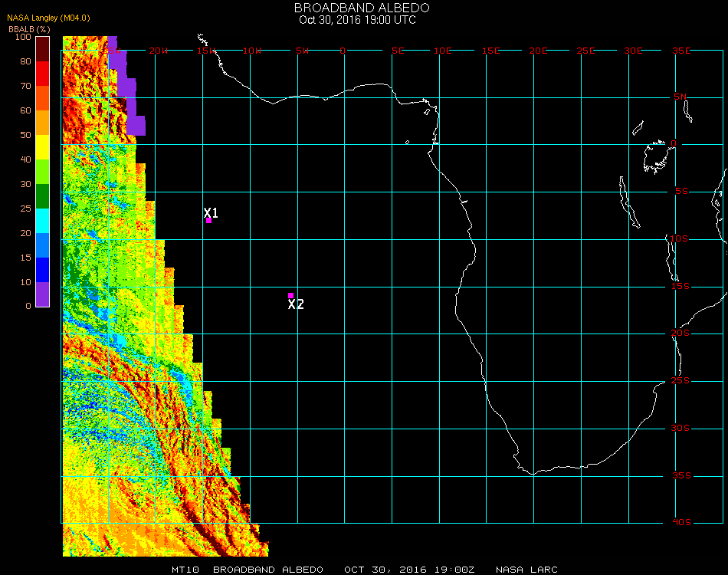Click the "10S" latitude label
728x575 pixels.
[679, 238]
